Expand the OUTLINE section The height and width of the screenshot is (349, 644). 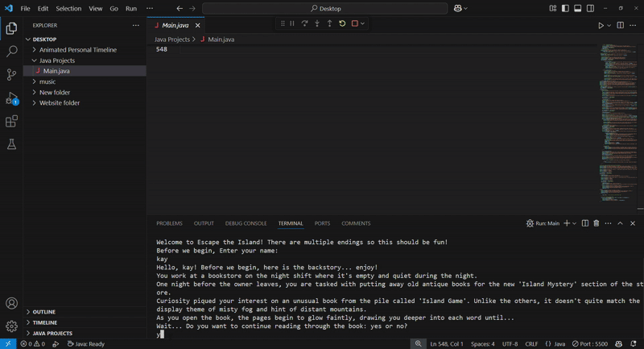pos(85,312)
